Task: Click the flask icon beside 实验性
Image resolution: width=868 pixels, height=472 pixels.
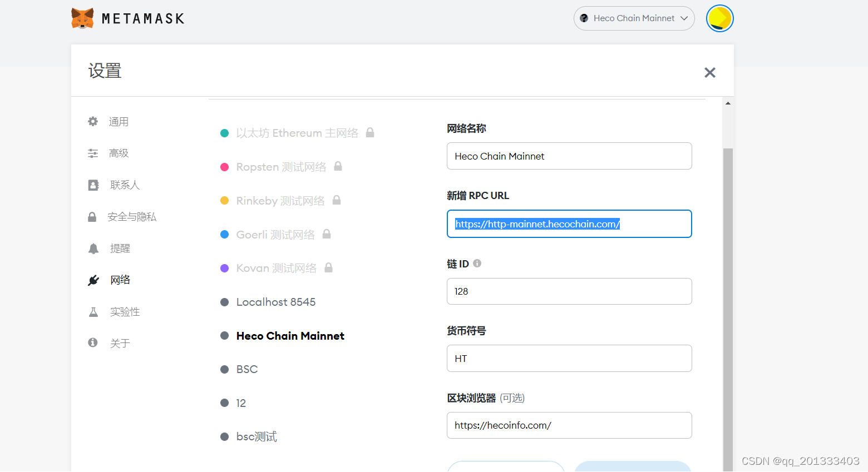Action: (x=93, y=312)
